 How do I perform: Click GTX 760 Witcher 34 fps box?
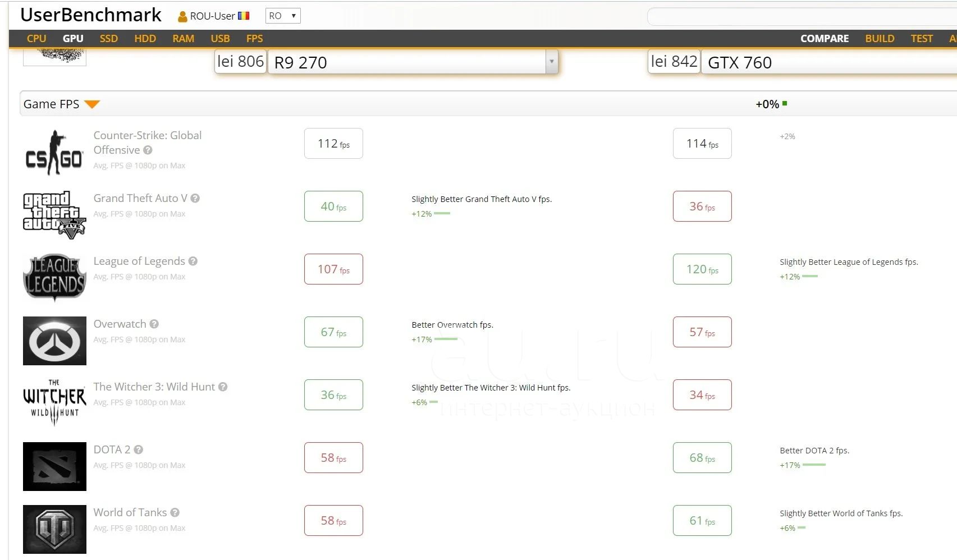pos(702,395)
